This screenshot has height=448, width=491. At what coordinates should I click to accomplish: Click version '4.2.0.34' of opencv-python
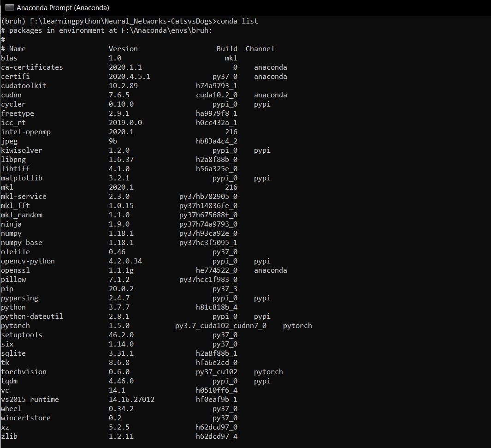tap(125, 261)
